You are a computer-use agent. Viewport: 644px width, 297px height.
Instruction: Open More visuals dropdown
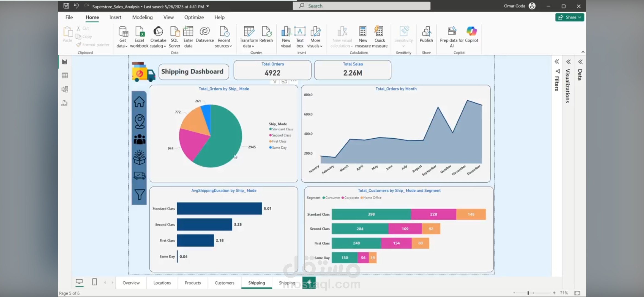(x=315, y=37)
